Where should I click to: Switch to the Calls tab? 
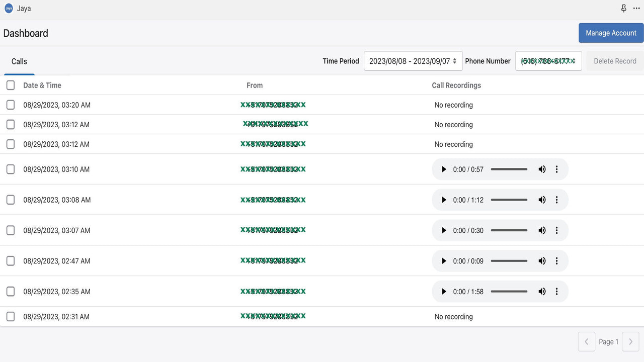pos(19,61)
